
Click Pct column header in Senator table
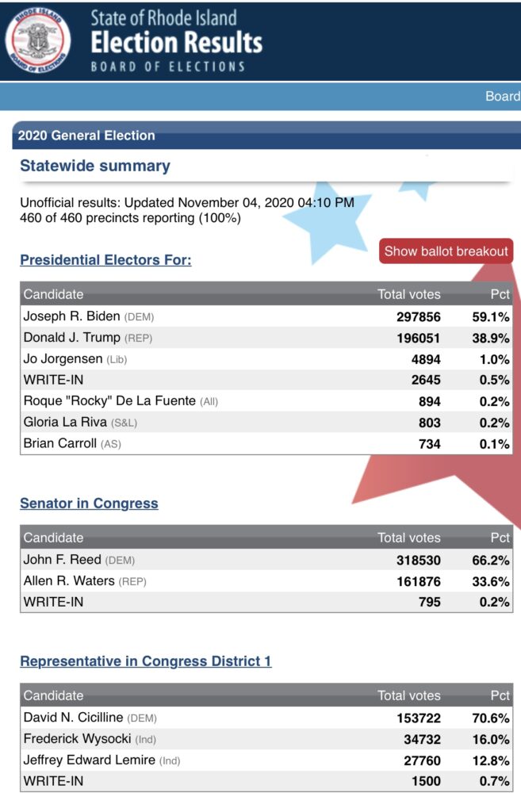pos(500,538)
